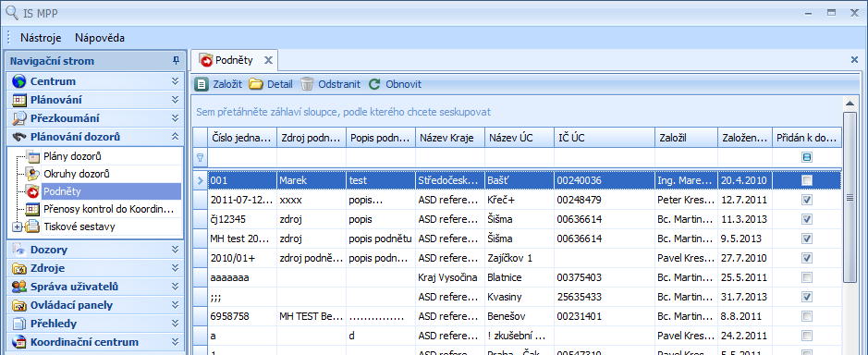Image resolution: width=868 pixels, height=355 pixels.
Task: Click the Přezkoumání magnifier icon
Action: 18,118
